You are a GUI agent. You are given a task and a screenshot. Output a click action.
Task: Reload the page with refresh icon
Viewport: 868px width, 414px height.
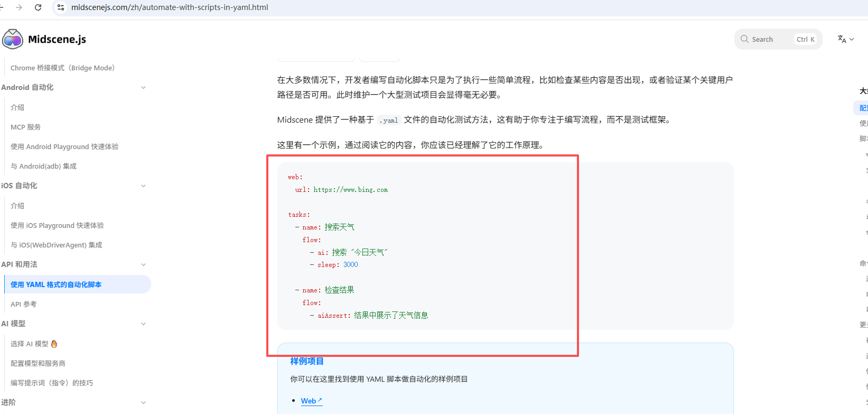tap(38, 7)
